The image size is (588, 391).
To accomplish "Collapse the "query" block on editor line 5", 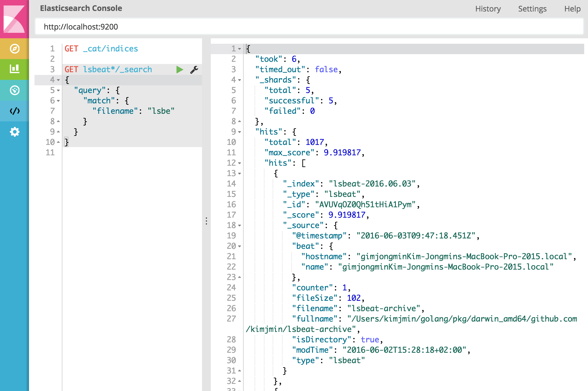I will [x=58, y=91].
